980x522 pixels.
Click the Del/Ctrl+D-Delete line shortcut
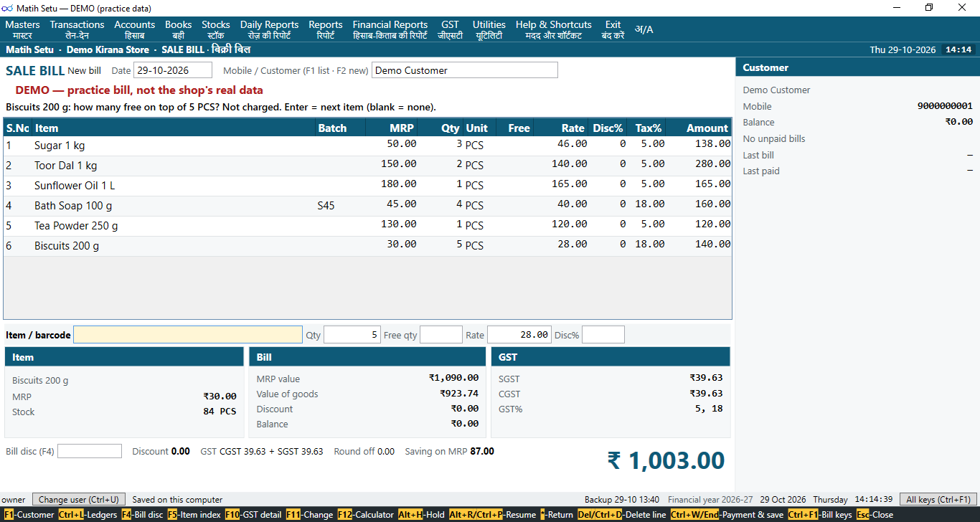coord(622,515)
